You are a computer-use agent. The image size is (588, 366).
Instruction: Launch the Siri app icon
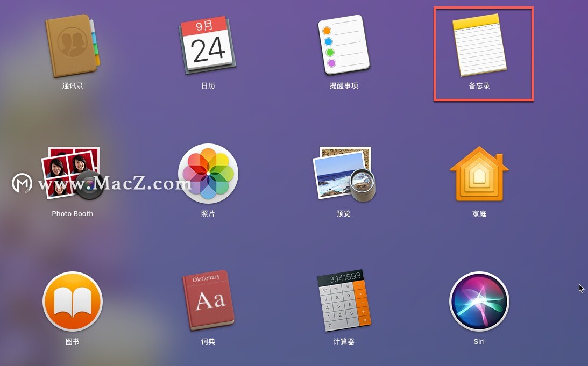click(x=479, y=302)
